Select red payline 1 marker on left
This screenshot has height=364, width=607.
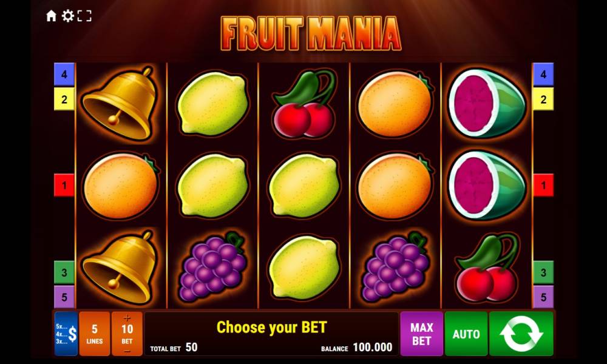(x=64, y=185)
